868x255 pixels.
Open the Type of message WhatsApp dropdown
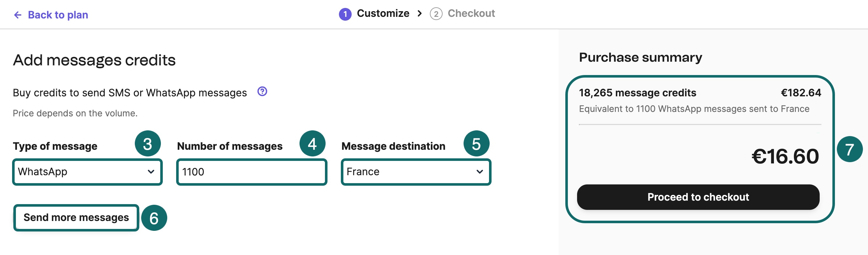[x=87, y=172]
